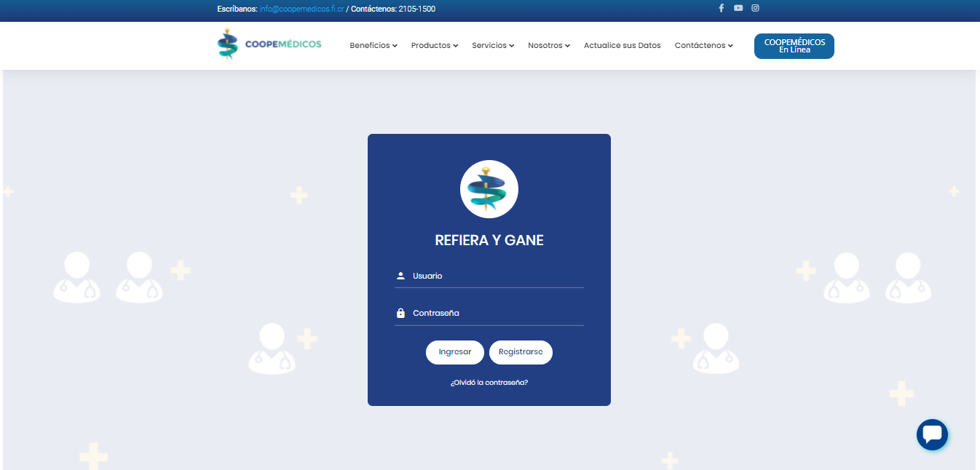980x470 pixels.
Task: Open the chat bubble widget
Action: (932, 434)
